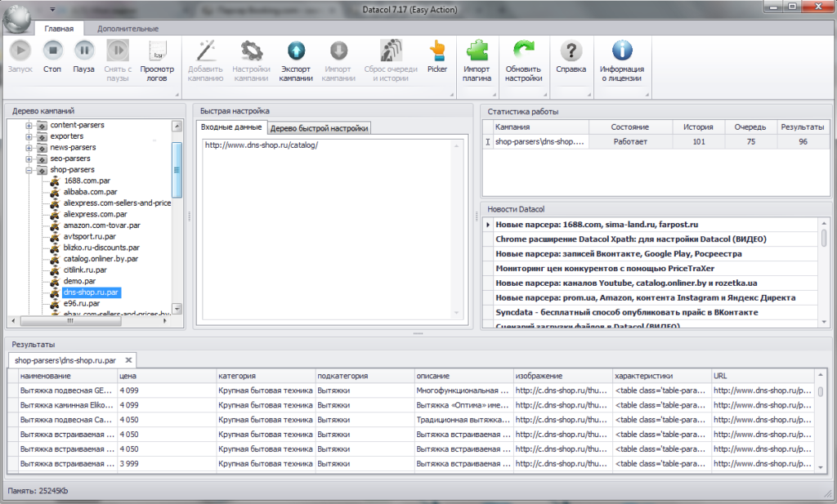The height and width of the screenshot is (504, 837).
Task: Expand the seo-parsers tree node
Action: [x=29, y=159]
